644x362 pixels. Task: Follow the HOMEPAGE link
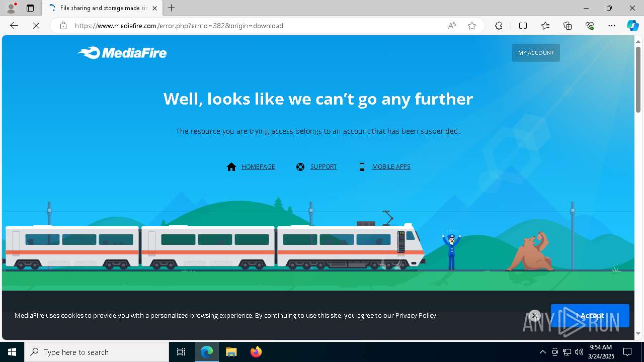click(258, 167)
